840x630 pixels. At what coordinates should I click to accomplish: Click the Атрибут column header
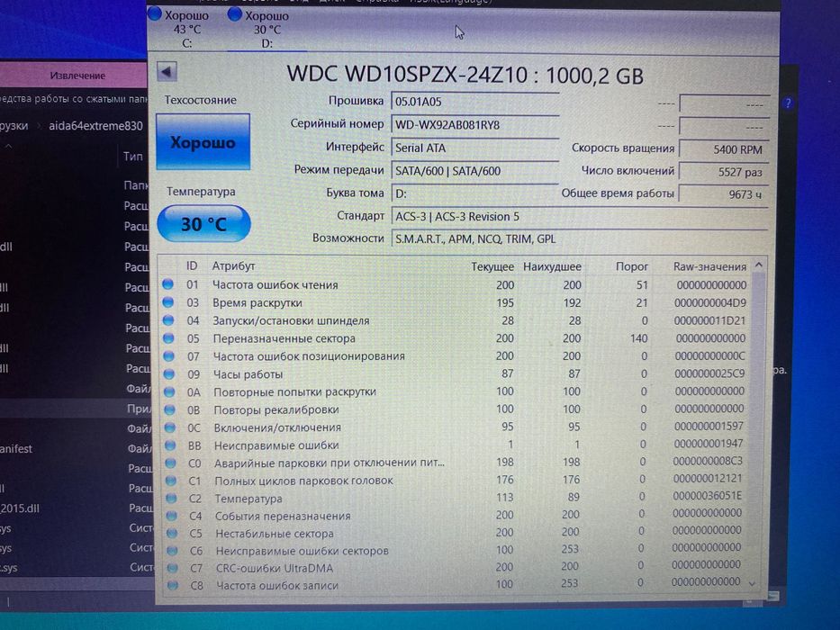coord(233,265)
